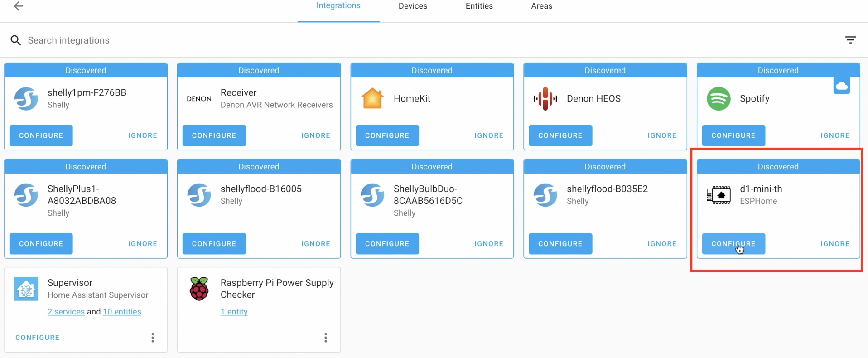
Task: Click the 'Raspberry Pi Power Supply Checker' title
Action: [277, 289]
